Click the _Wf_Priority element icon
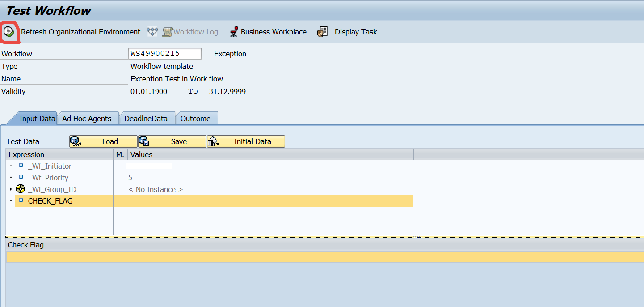 click(x=21, y=177)
